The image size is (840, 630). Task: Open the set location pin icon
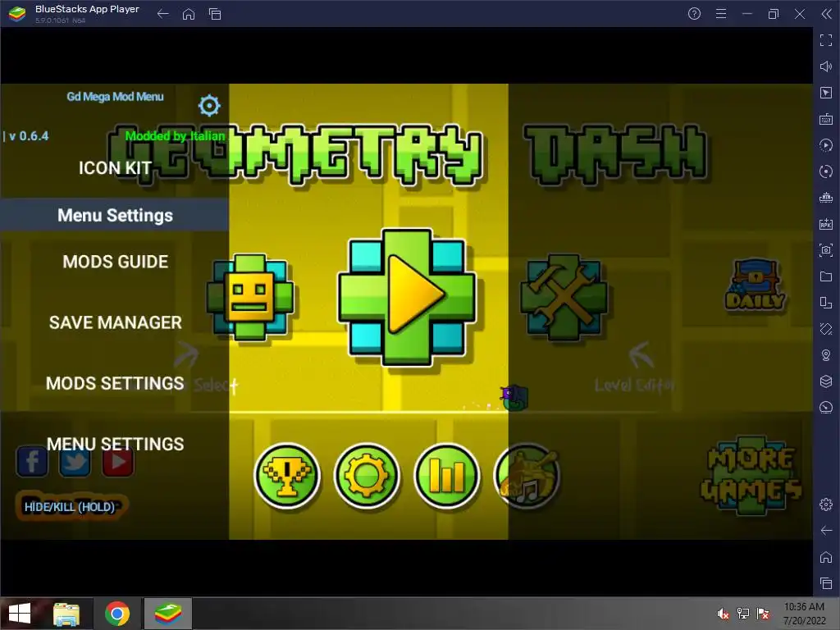[x=826, y=355]
